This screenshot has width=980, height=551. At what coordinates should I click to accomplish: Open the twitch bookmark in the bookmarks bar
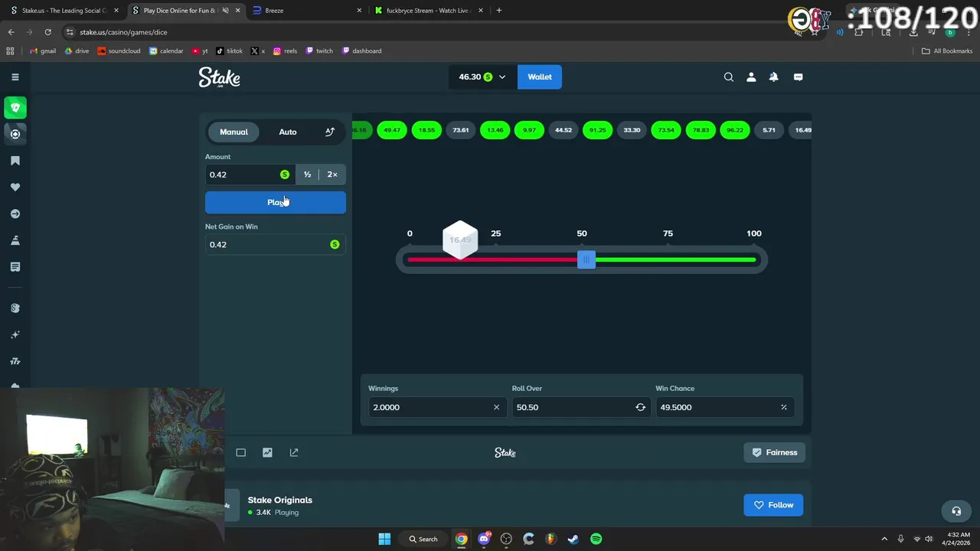[319, 51]
